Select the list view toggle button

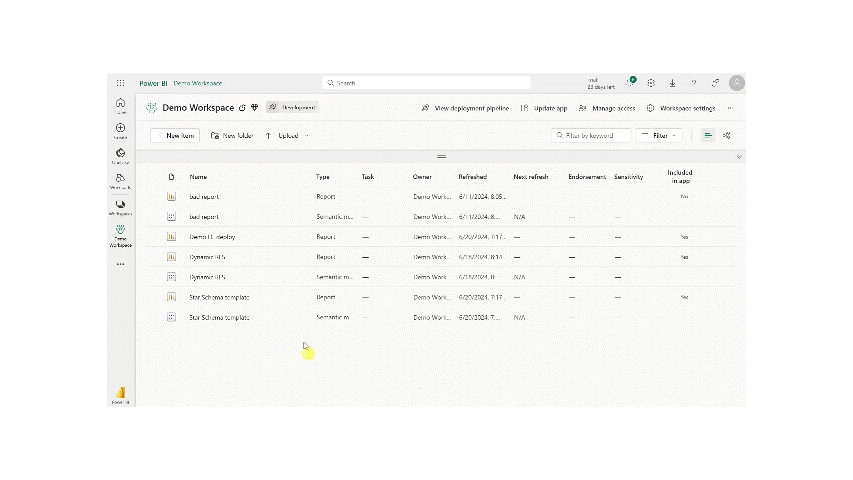pos(708,135)
